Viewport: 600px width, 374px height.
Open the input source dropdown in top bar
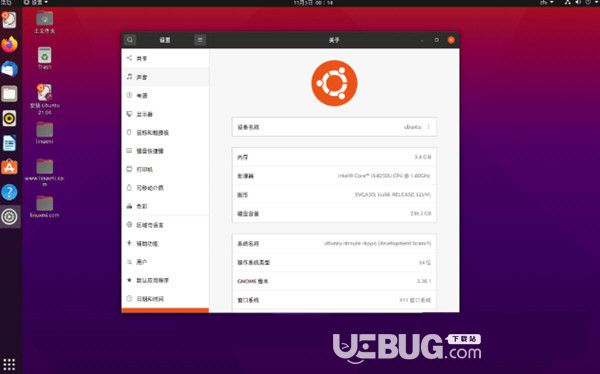pos(546,2)
